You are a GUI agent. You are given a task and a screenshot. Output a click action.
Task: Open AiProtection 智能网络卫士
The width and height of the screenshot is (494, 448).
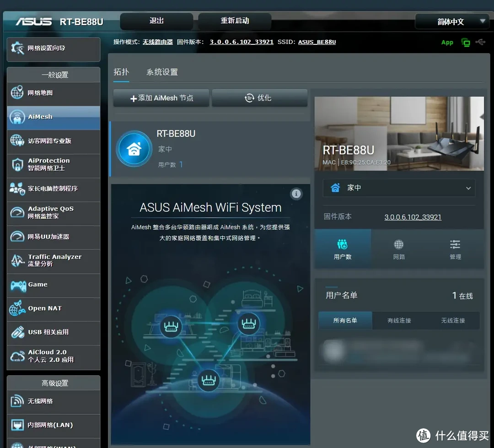54,165
